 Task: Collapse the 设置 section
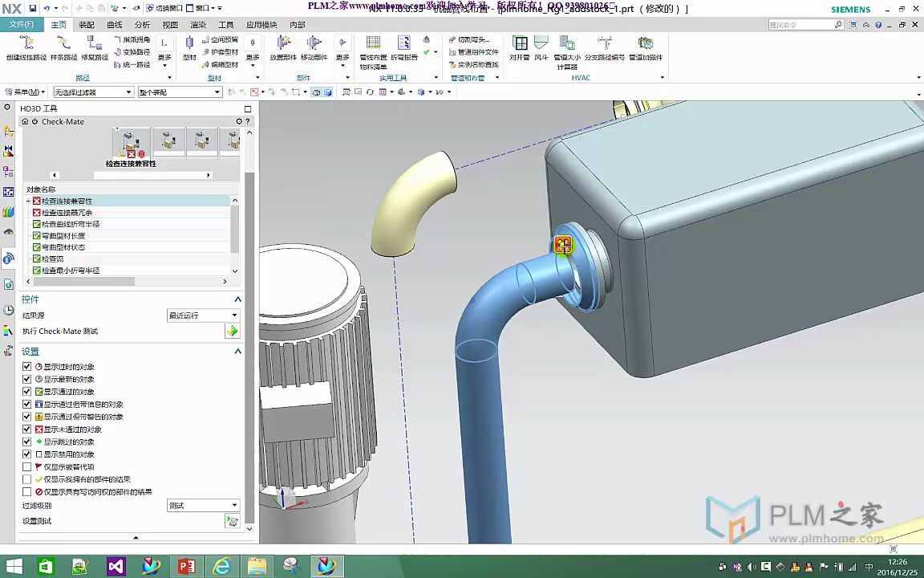(x=237, y=352)
